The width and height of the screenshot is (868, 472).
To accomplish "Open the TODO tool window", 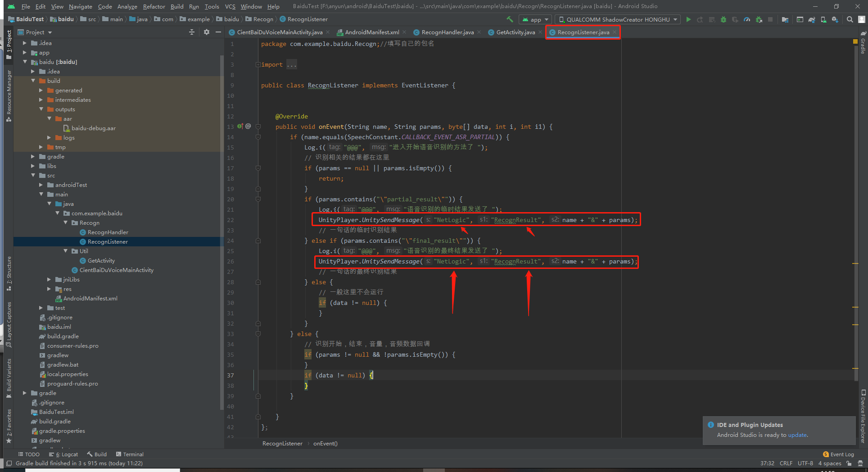I will pos(29,454).
